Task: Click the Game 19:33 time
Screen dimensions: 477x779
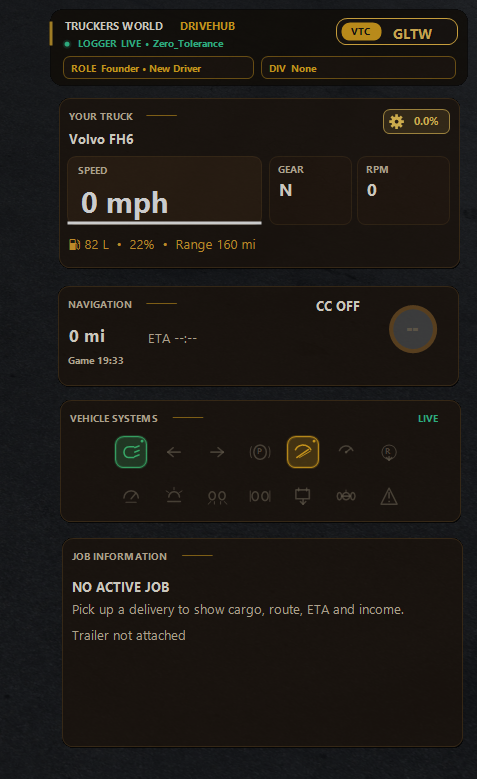Action: 96,361
